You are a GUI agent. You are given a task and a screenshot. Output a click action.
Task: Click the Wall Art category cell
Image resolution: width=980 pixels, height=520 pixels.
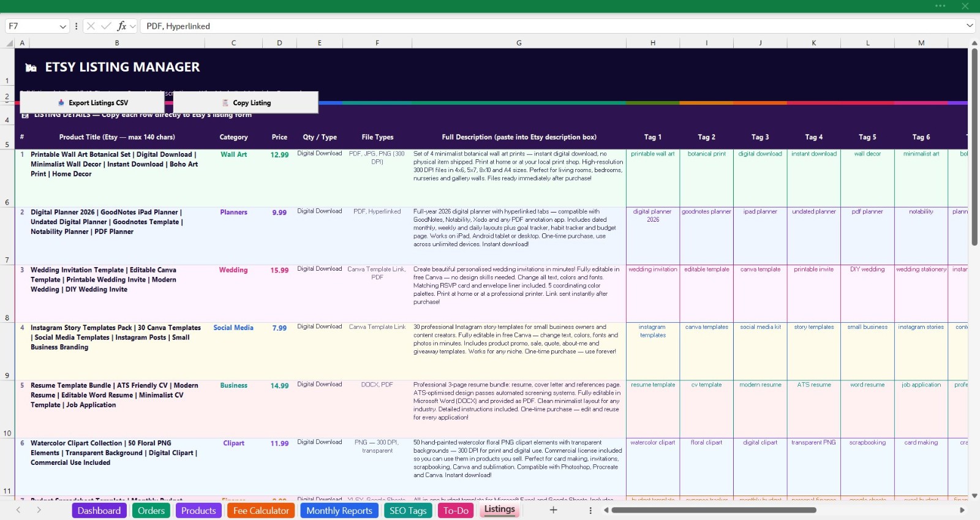(x=233, y=178)
